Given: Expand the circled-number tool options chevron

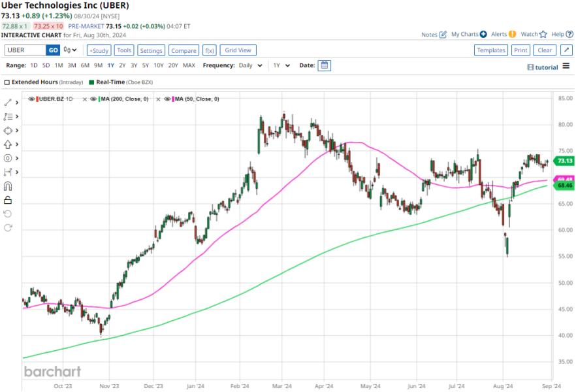Looking at the screenshot, I should (17, 158).
